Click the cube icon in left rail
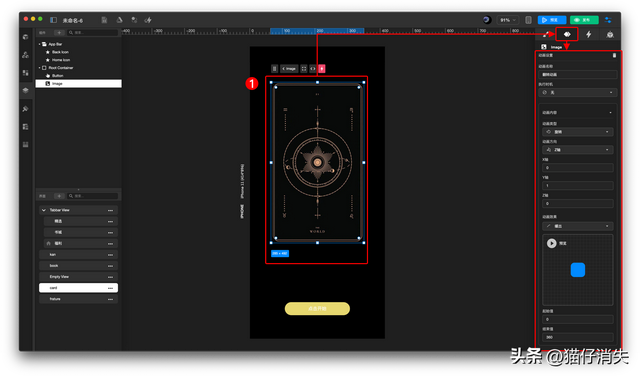Screen dimensions: 640x376 [25, 37]
